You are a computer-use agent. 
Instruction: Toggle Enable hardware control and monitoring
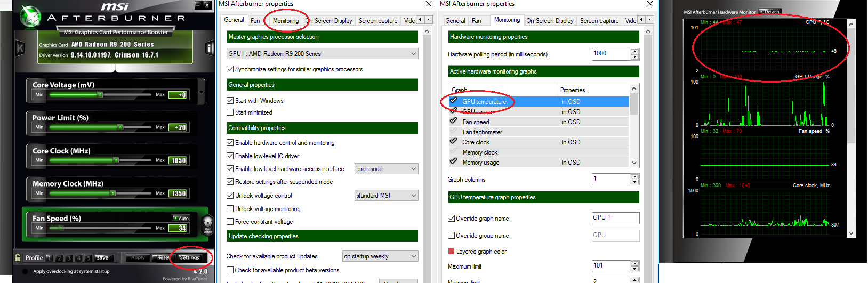tap(230, 143)
